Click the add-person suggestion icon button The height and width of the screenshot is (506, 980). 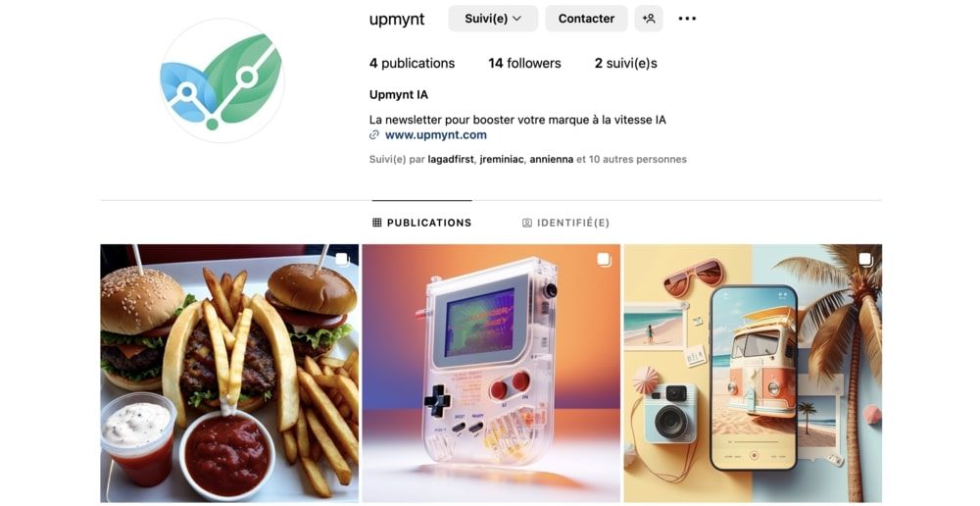649,19
